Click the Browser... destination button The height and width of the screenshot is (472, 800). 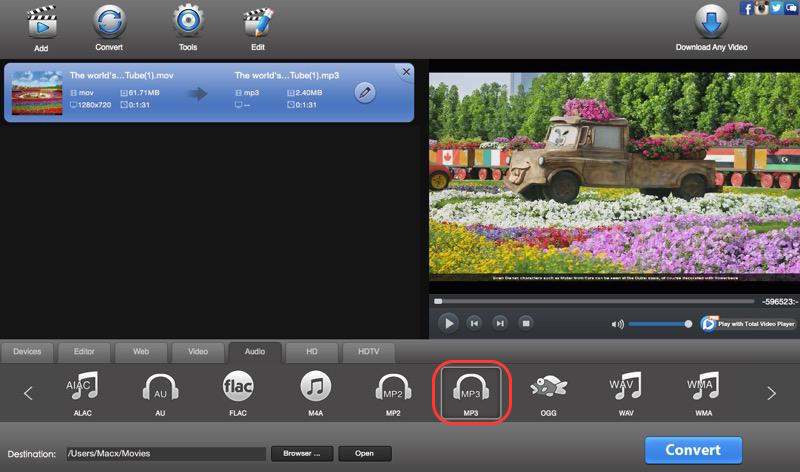301,454
